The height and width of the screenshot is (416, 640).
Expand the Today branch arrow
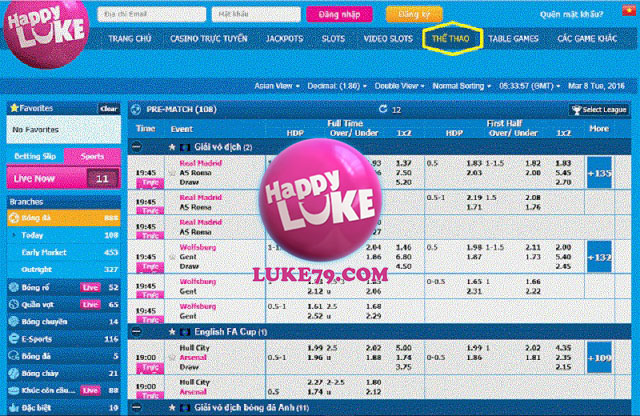pyautogui.click(x=14, y=235)
